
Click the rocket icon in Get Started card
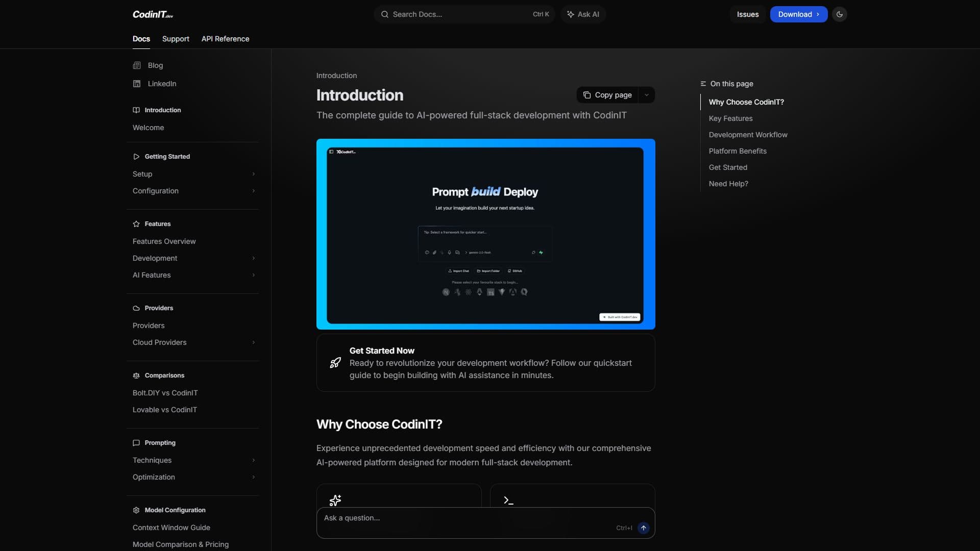[x=335, y=363]
